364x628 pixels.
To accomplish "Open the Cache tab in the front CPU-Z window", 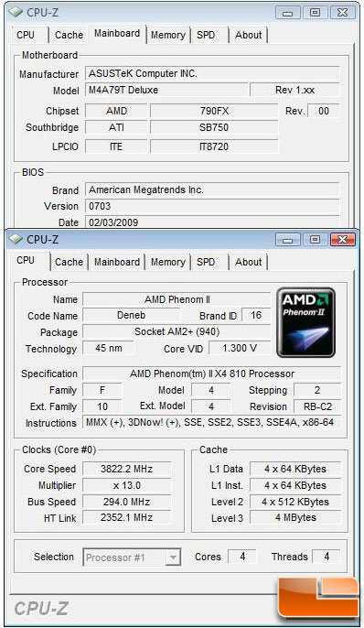I will (x=69, y=262).
